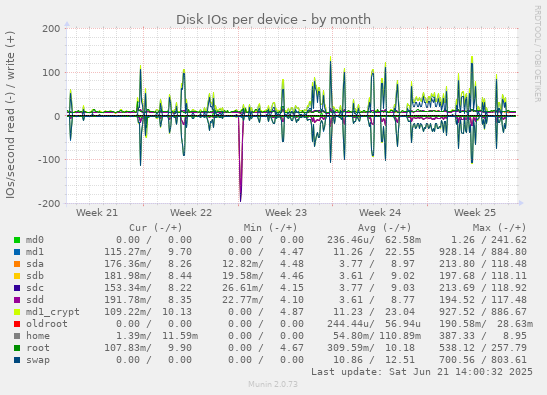The image size is (547, 395).
Task: Click the md0 green legend swatch
Action: click(17, 240)
